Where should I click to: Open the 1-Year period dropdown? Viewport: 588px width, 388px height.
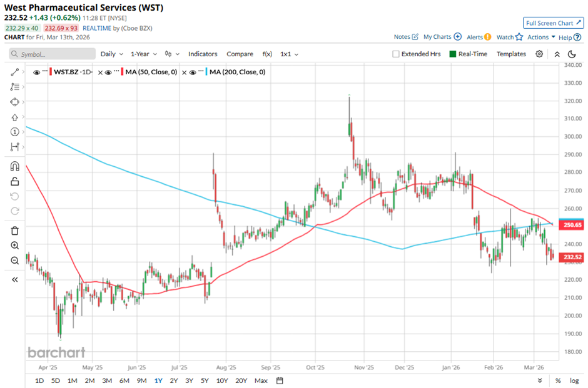tap(144, 54)
